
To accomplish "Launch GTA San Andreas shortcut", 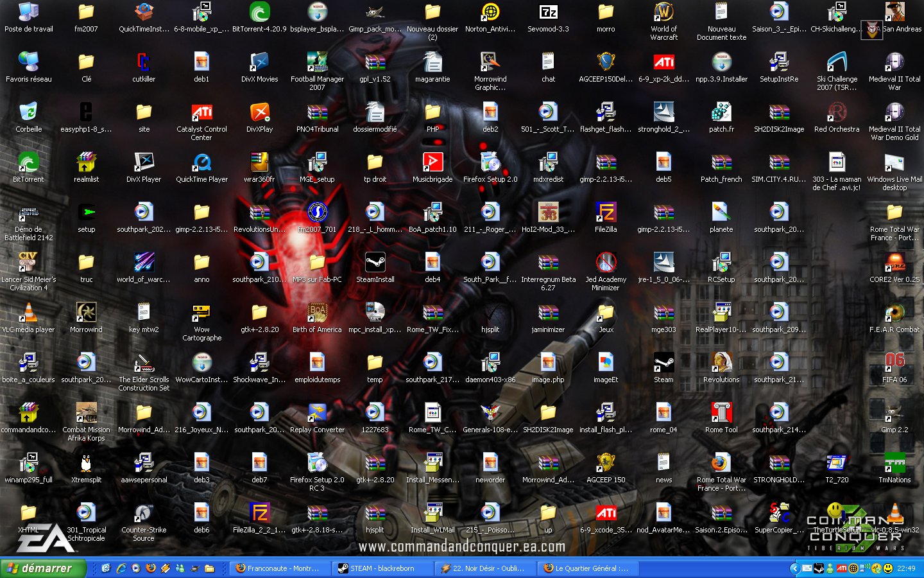I will coord(895,17).
